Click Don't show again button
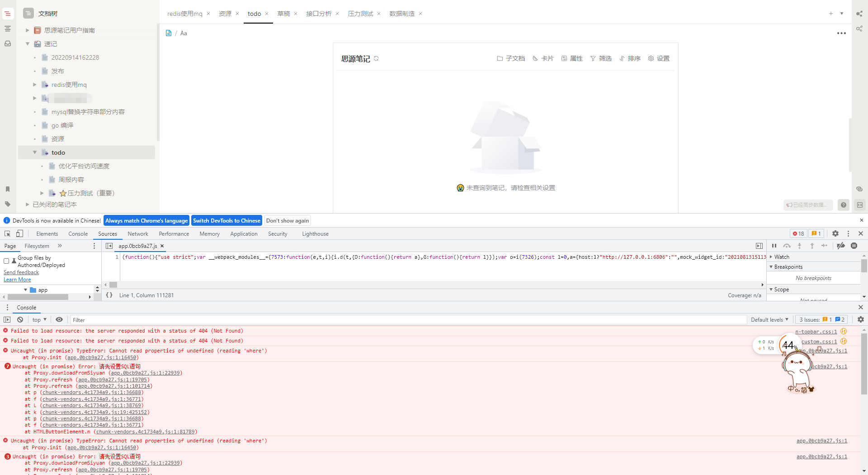Screen dimensions: 868x475 tap(288, 221)
